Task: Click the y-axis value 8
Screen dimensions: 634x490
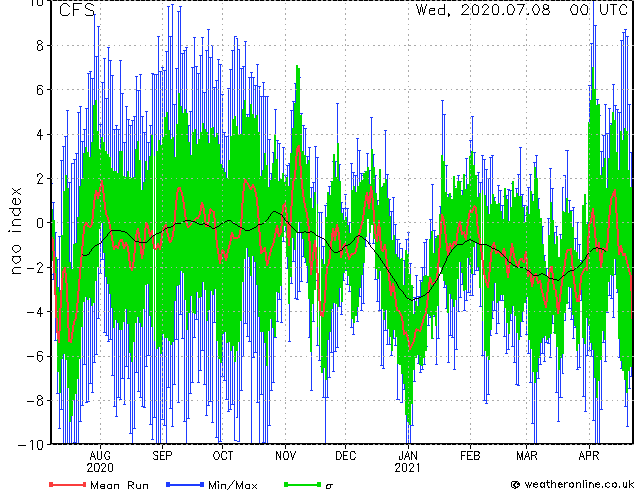Action: [40, 46]
